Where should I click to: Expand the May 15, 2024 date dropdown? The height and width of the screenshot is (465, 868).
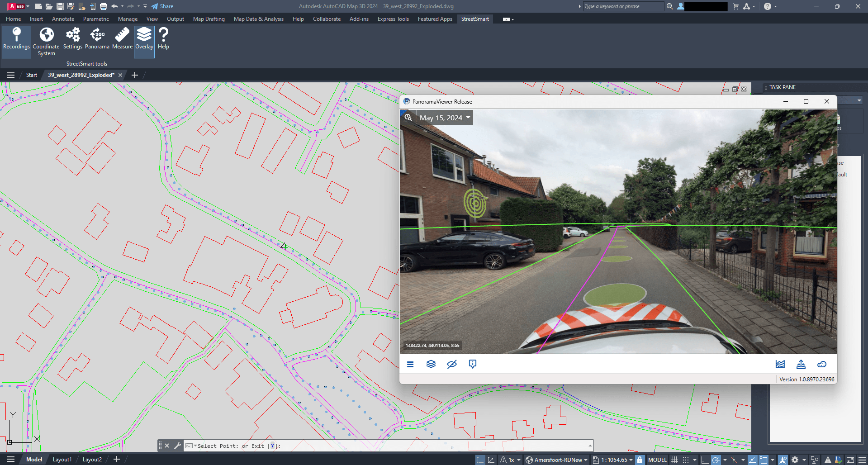click(x=445, y=118)
